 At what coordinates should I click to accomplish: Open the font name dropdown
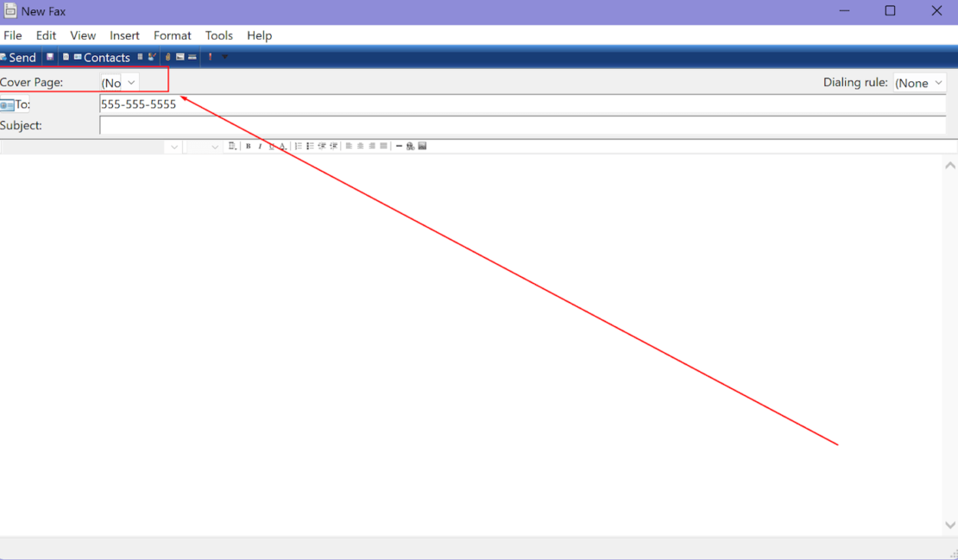174,147
